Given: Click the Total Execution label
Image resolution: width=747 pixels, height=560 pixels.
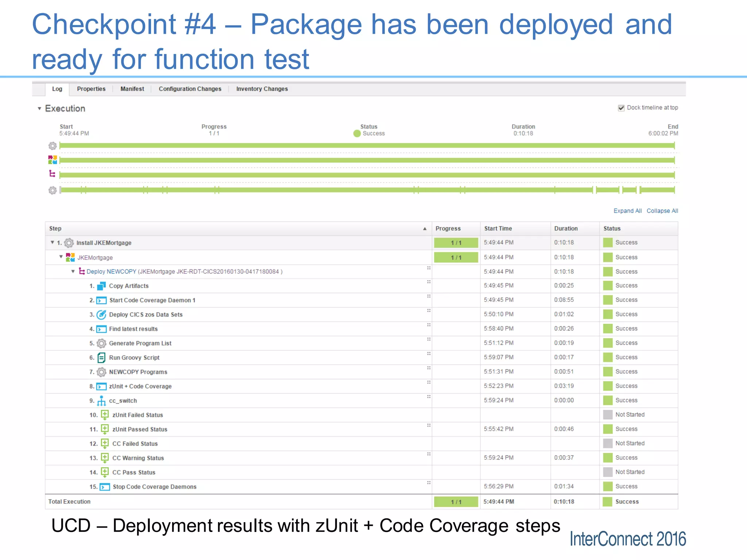Looking at the screenshot, I should click(x=69, y=502).
